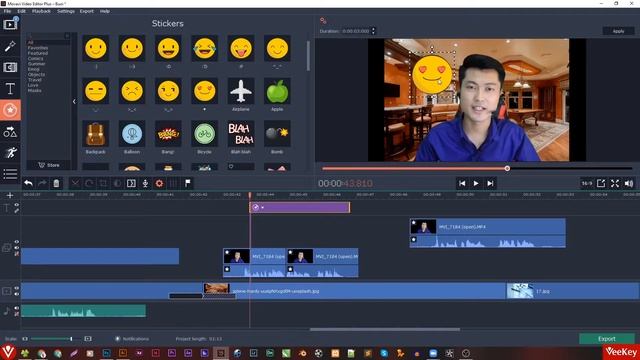
Task: Open Notifications in the status bar
Action: pyautogui.click(x=132, y=339)
